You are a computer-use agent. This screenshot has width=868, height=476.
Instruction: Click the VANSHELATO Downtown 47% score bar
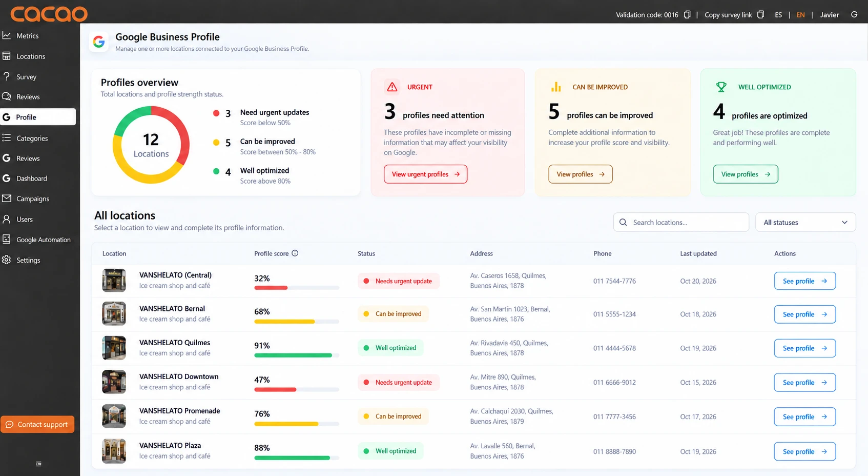(297, 390)
